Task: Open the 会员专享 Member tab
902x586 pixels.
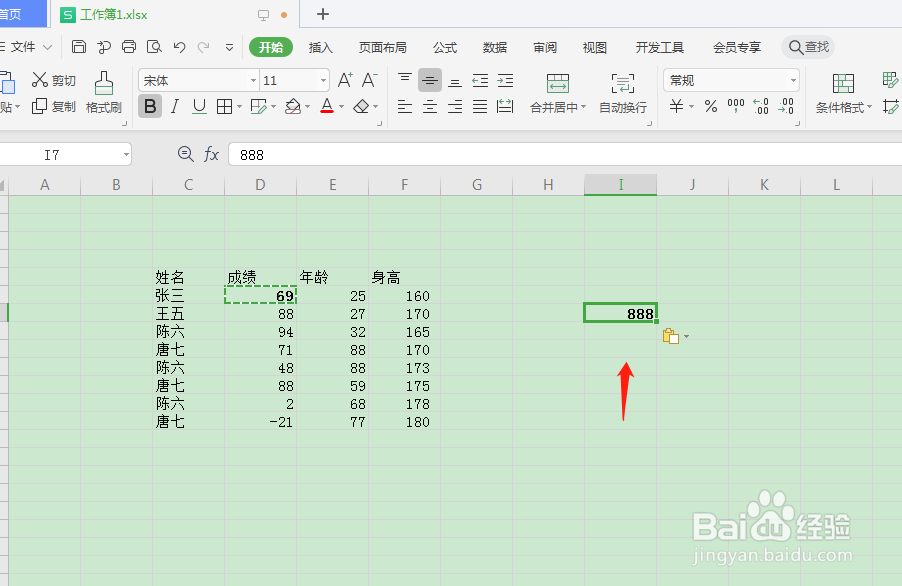Action: [x=737, y=47]
